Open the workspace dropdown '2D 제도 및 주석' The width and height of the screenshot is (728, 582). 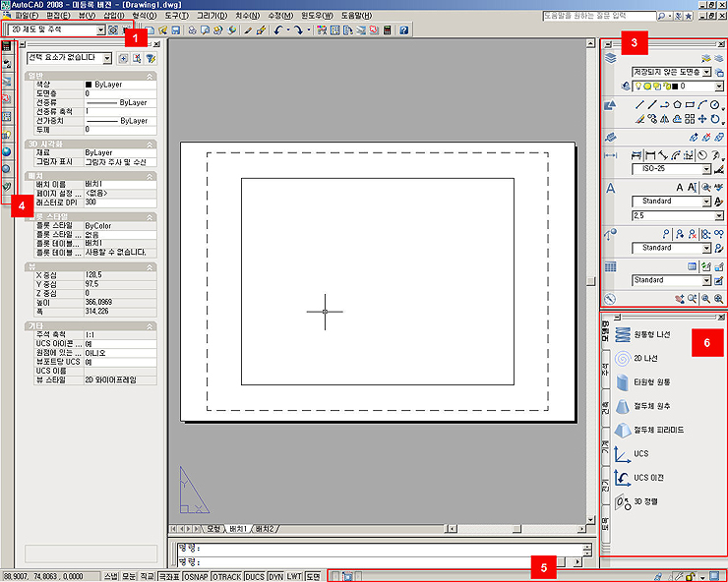pyautogui.click(x=57, y=29)
